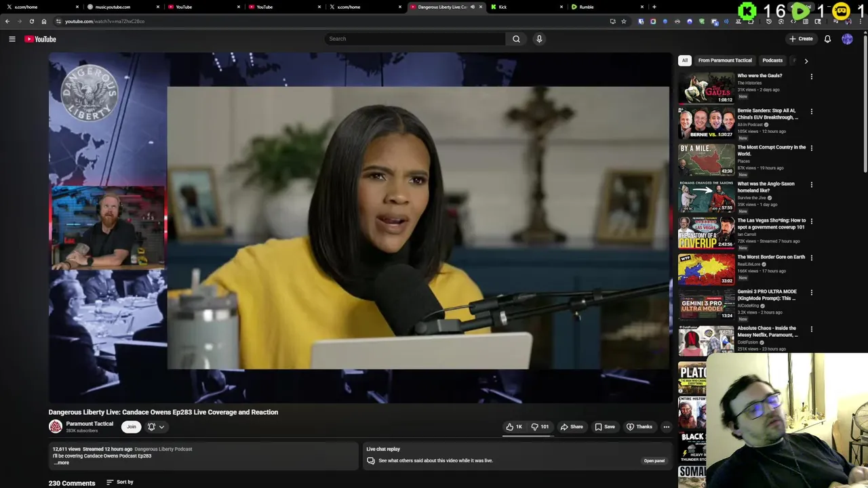Close the Dangerous Liberty Live browser tab
This screenshot has width=868, height=488.
(x=481, y=7)
